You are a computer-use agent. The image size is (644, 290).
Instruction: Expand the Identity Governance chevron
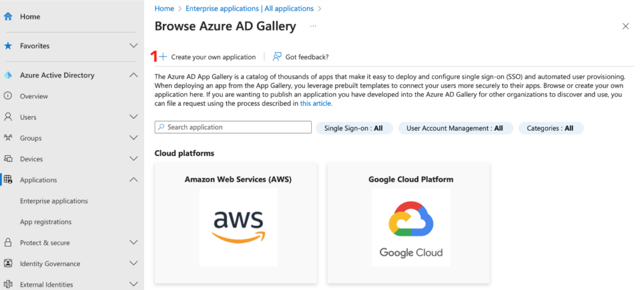pyautogui.click(x=133, y=264)
